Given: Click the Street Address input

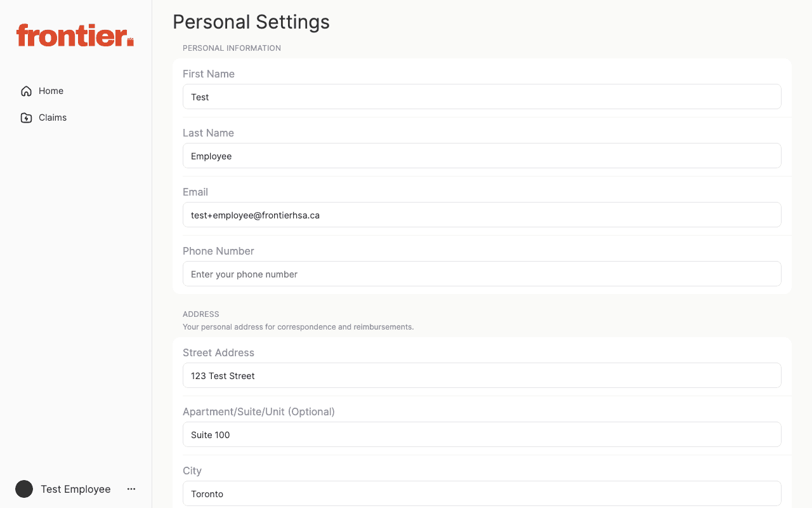Looking at the screenshot, I should 482,375.
